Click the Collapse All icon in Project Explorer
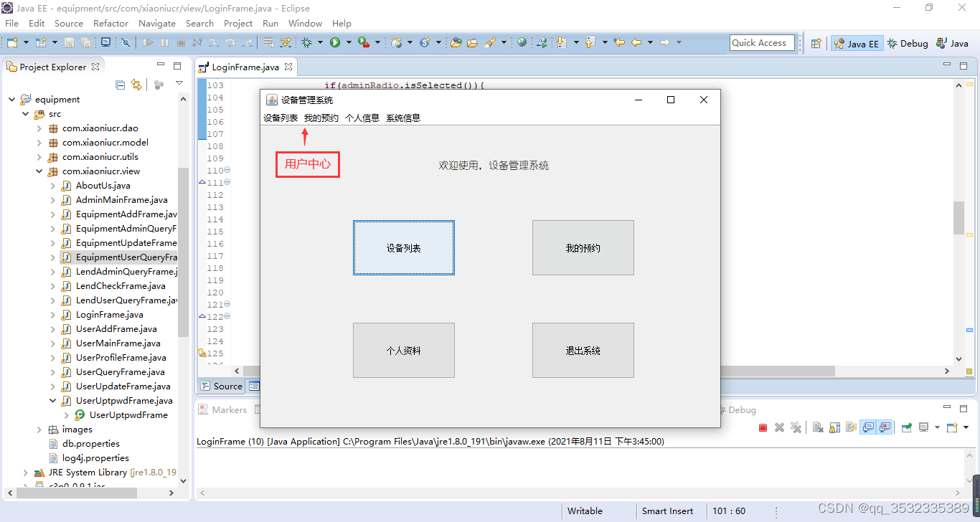 pyautogui.click(x=121, y=85)
